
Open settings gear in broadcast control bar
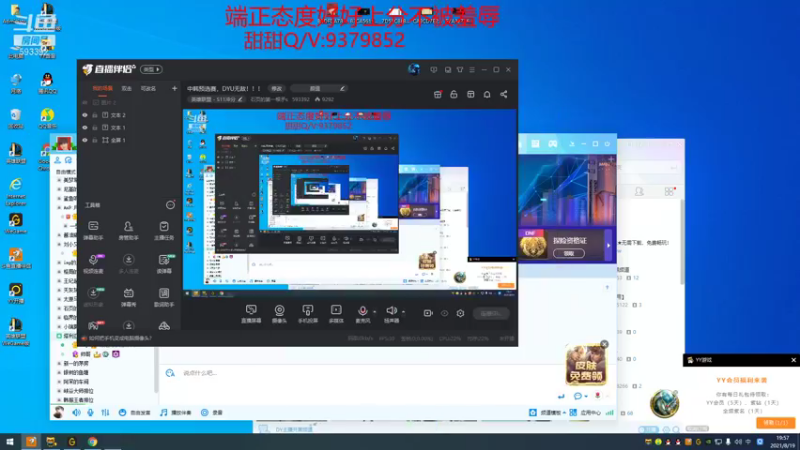tap(460, 313)
